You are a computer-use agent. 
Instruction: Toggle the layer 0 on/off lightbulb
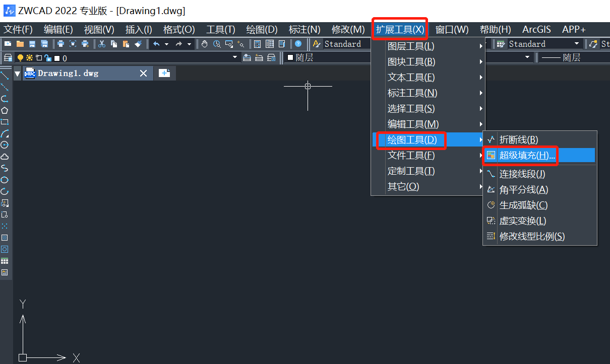tap(20, 57)
